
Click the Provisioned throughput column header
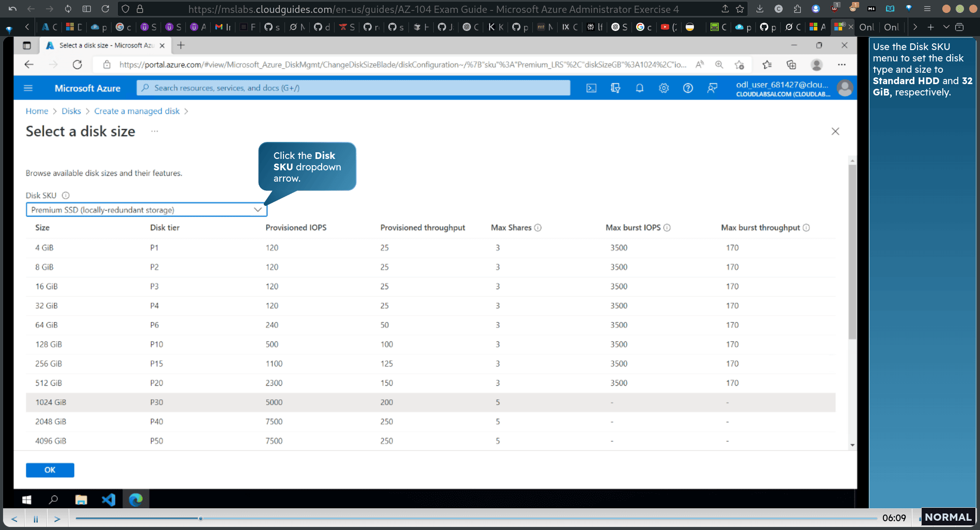[x=423, y=228]
